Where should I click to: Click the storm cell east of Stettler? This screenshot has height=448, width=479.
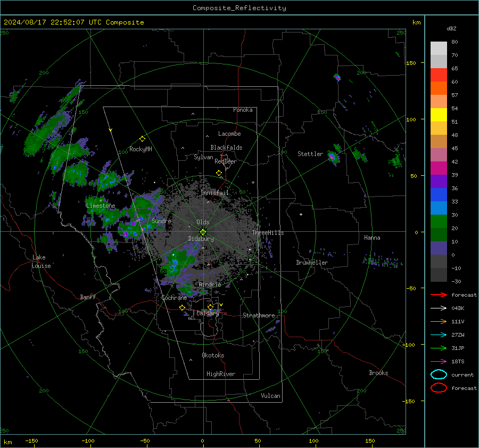[332, 158]
